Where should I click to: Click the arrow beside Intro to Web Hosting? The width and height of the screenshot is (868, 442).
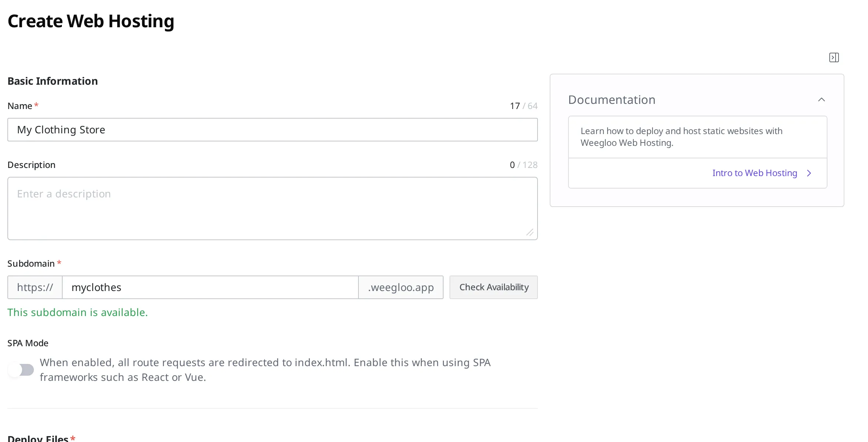click(x=809, y=173)
